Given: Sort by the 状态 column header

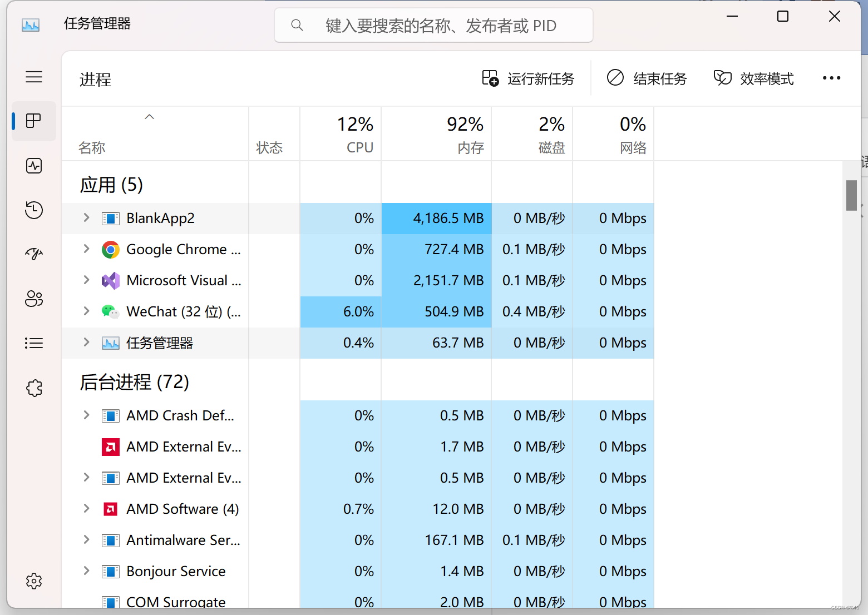Looking at the screenshot, I should 274,134.
